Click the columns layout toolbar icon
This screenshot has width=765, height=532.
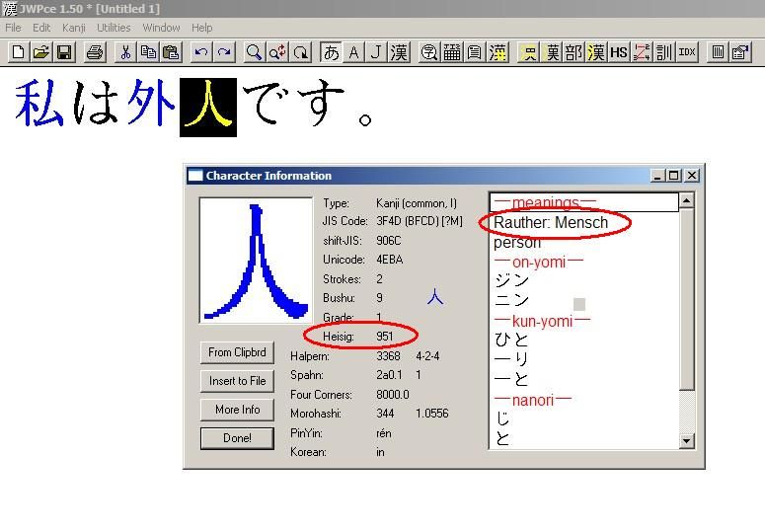pos(718,51)
